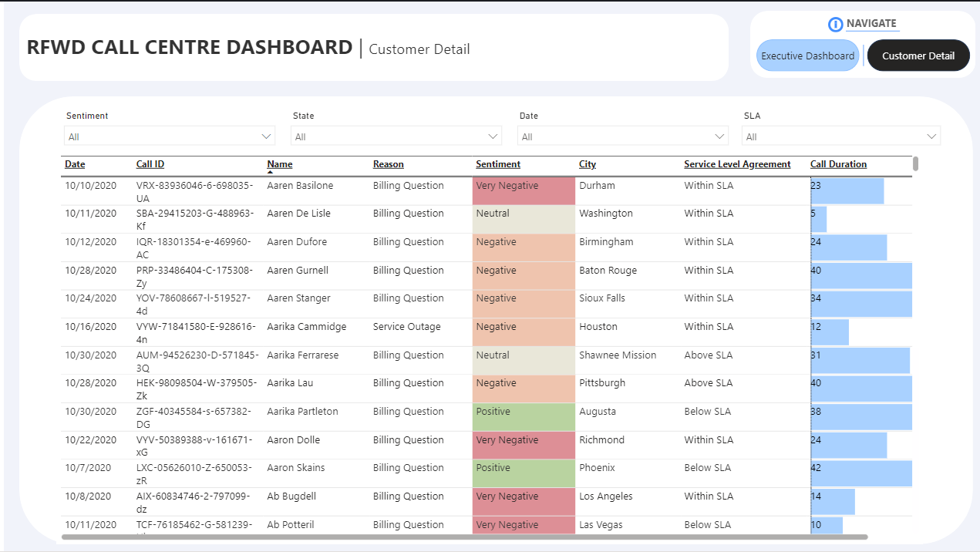Click the horizontal scrollbar below the table

pyautogui.click(x=464, y=537)
